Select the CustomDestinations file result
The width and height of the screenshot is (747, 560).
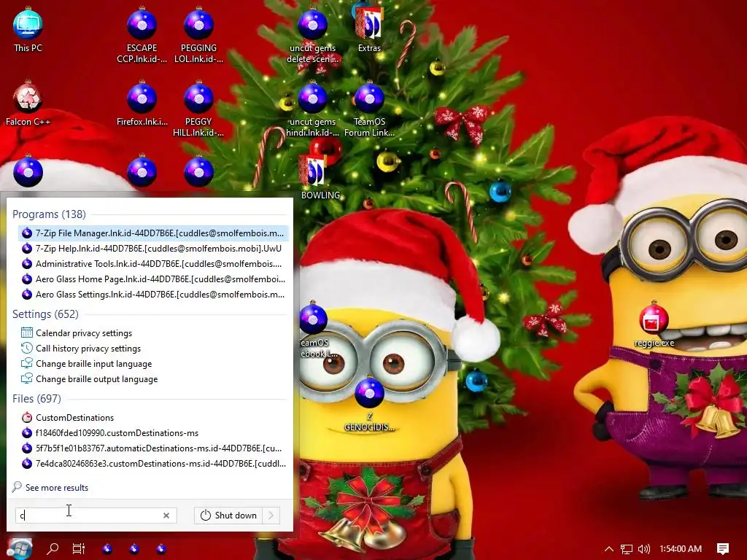[153, 418]
